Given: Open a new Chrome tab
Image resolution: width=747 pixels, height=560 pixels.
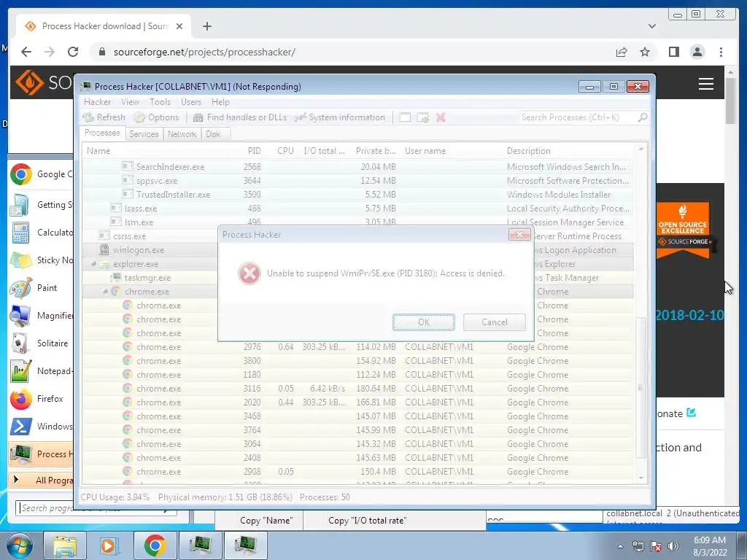Looking at the screenshot, I should pos(206,26).
